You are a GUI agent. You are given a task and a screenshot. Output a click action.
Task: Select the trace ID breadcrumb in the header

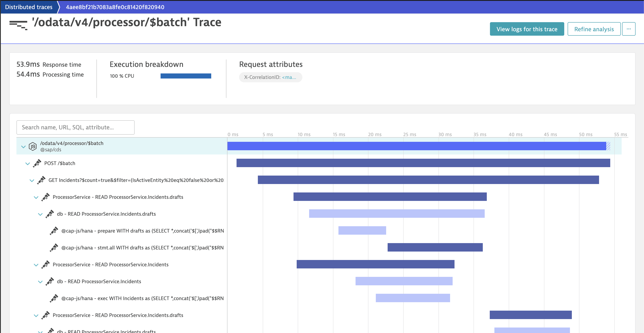coord(115,7)
